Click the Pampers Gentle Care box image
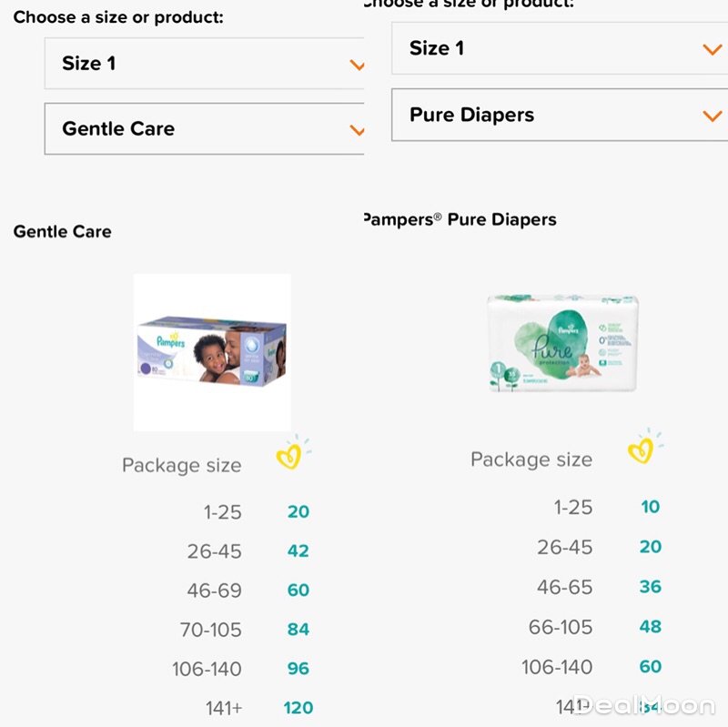Image resolution: width=728 pixels, height=727 pixels. pos(211,351)
